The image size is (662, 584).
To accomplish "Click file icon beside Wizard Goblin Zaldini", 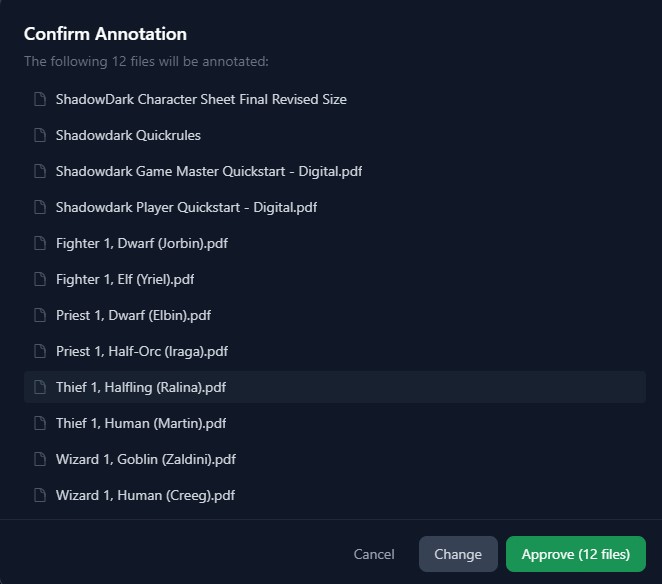I will tap(40, 459).
